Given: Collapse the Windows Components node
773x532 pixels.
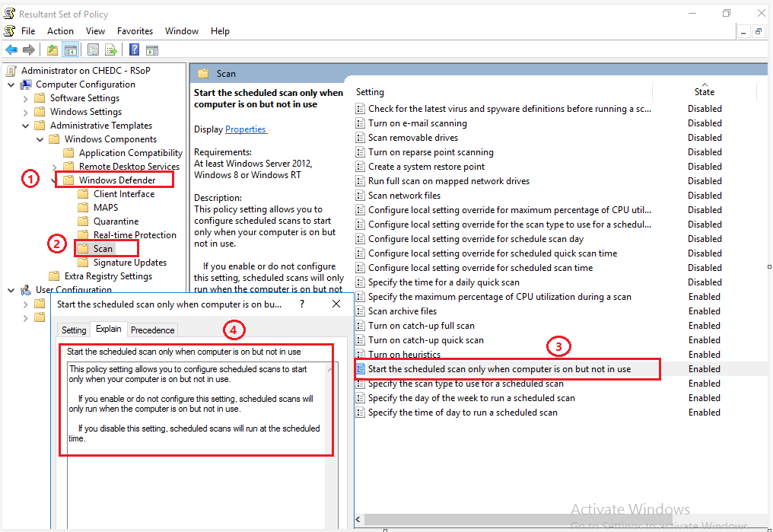Looking at the screenshot, I should [40, 139].
